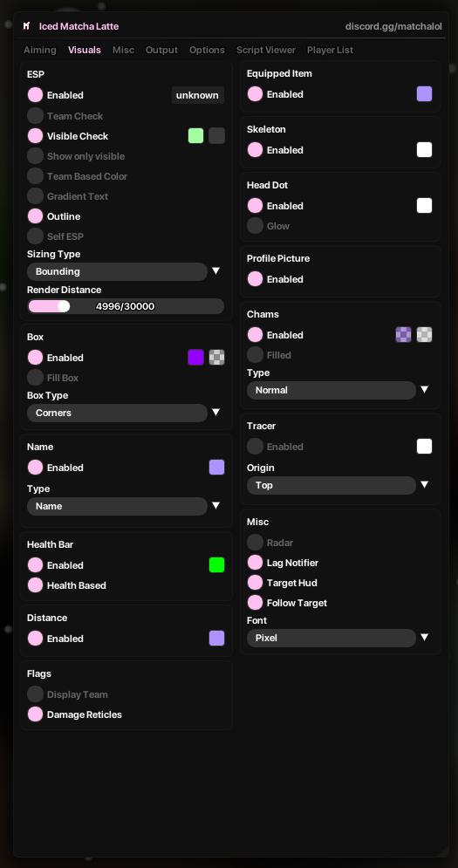
Task: Click the Chams gray checkered swatch
Action: click(x=424, y=335)
